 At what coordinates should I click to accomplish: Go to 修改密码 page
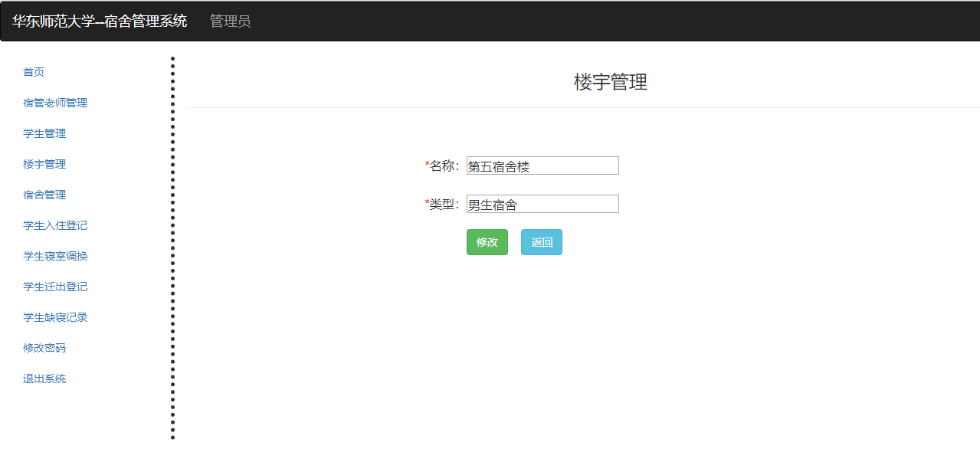[44, 348]
